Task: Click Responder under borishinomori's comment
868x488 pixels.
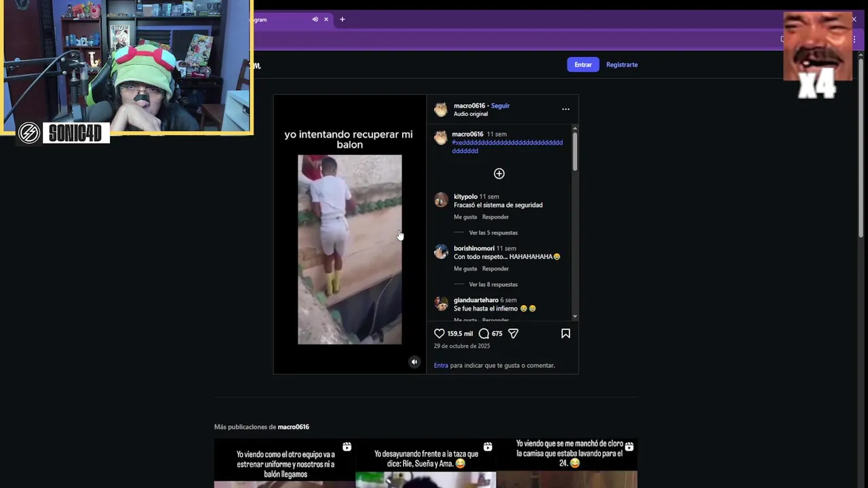Action: click(495, 268)
